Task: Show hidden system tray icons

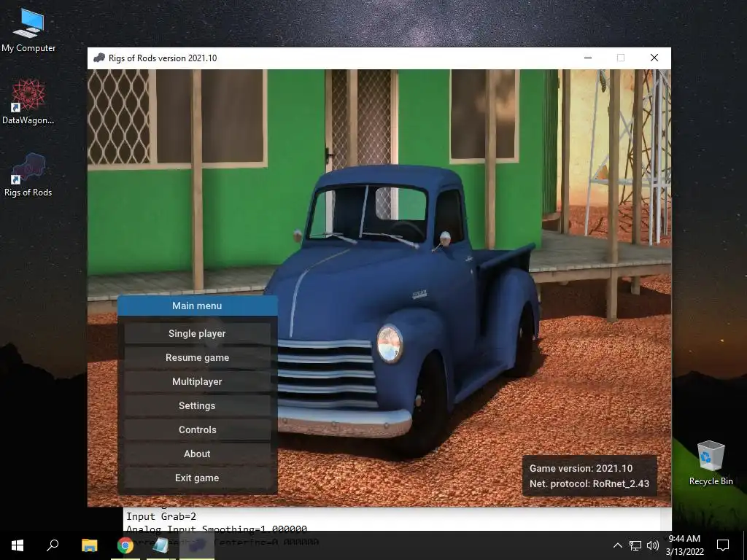Action: coord(617,545)
